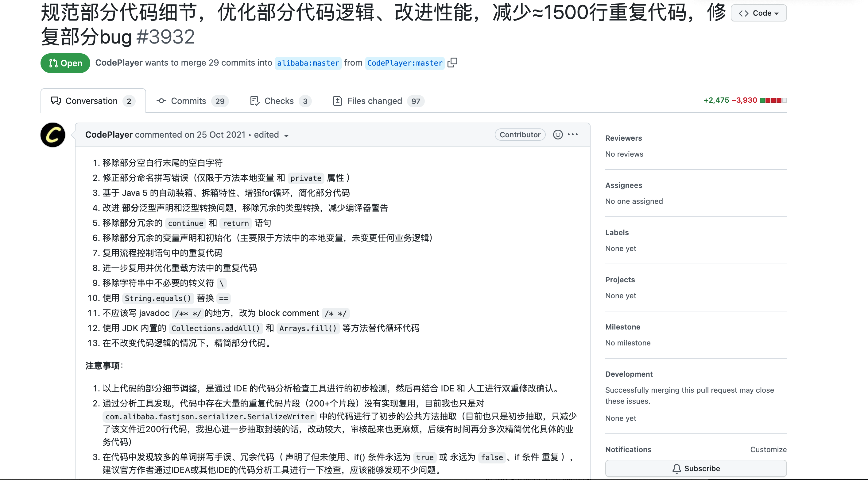Open the Checks tab
868x480 pixels.
[279, 101]
